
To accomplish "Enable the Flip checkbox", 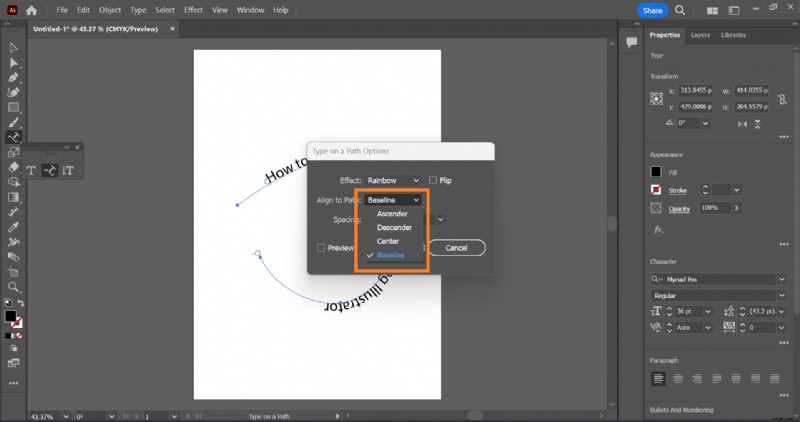I will coord(432,180).
